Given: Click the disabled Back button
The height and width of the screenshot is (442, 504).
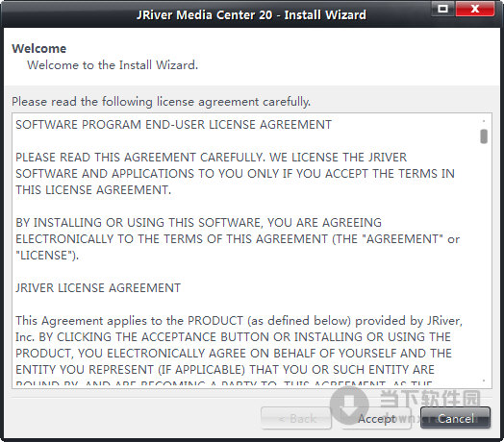Looking at the screenshot, I should pos(296,418).
